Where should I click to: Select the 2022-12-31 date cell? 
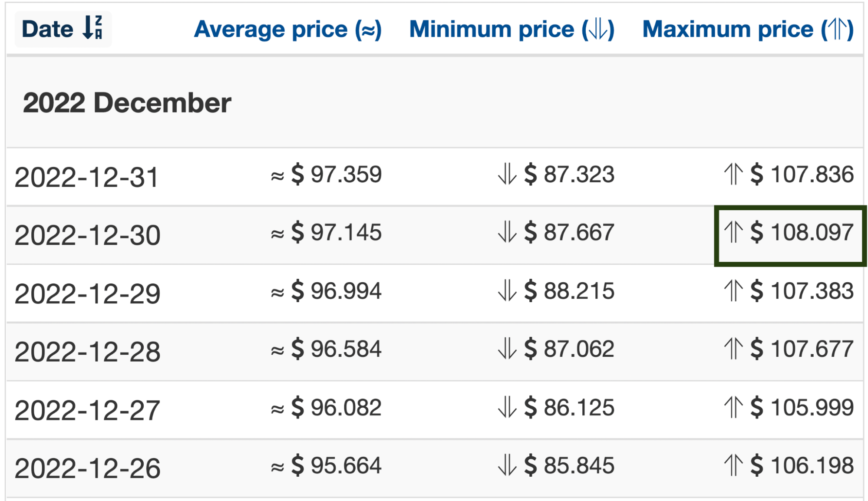point(86,177)
